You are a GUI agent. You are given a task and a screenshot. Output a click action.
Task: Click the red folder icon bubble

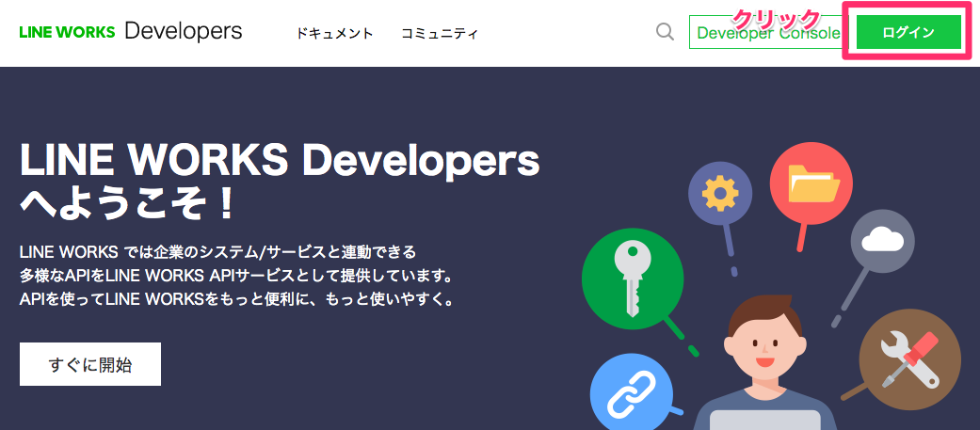(811, 183)
